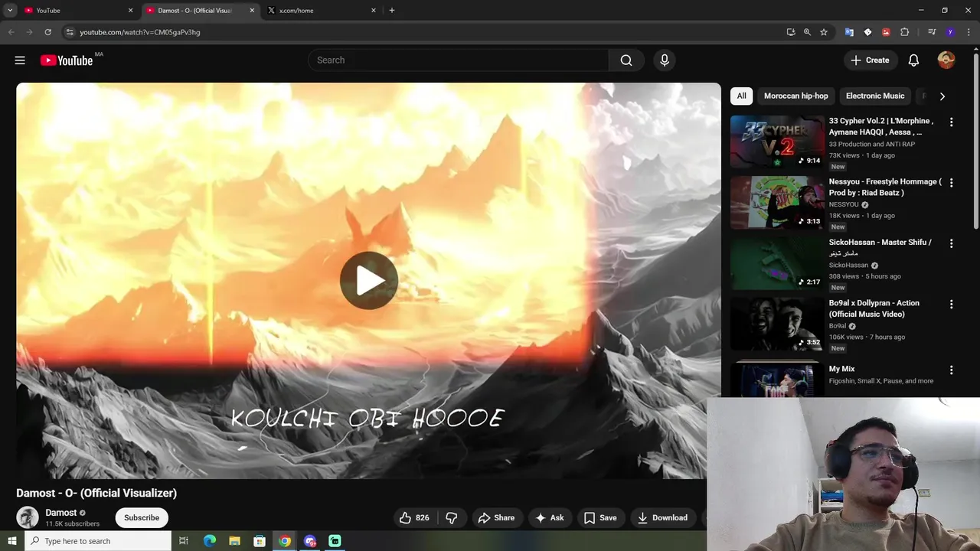Open the notifications bell
This screenshot has width=980, height=551.
point(913,60)
